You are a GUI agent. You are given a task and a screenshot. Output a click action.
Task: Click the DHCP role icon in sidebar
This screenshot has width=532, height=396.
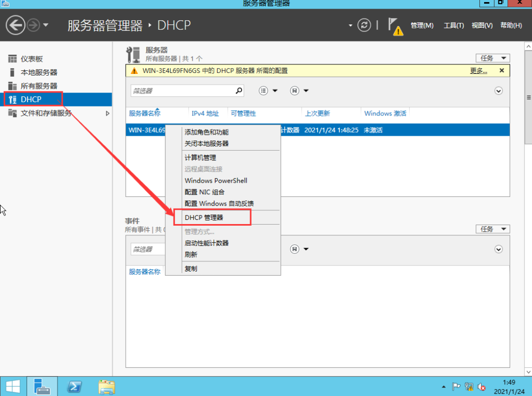[x=13, y=100]
